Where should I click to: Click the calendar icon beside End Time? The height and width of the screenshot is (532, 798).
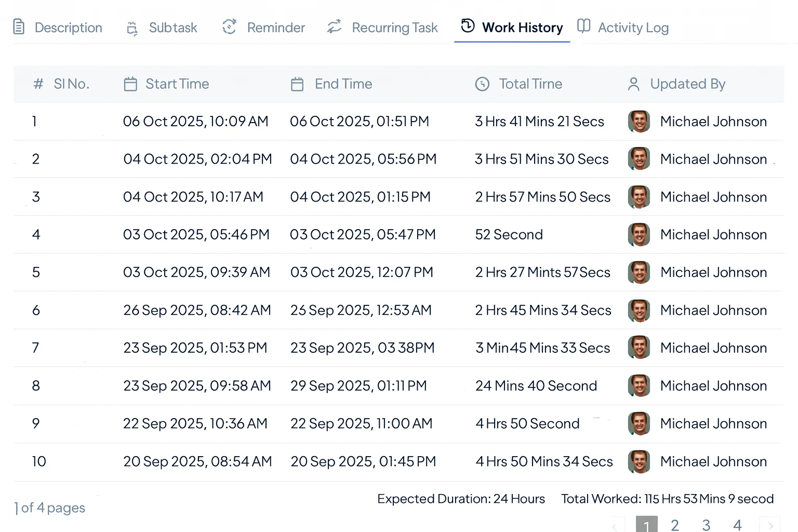click(297, 84)
